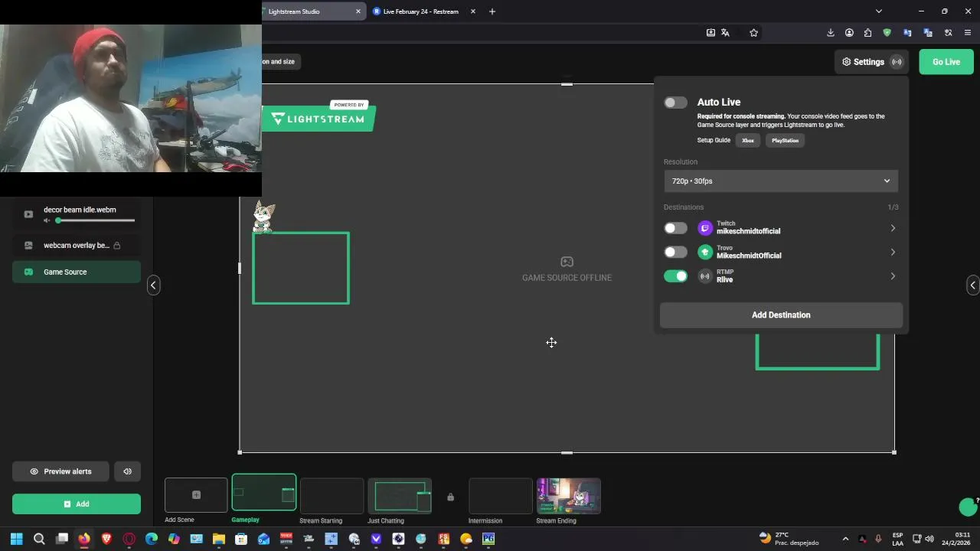
Task: Click the Trovo logo icon
Action: (705, 252)
